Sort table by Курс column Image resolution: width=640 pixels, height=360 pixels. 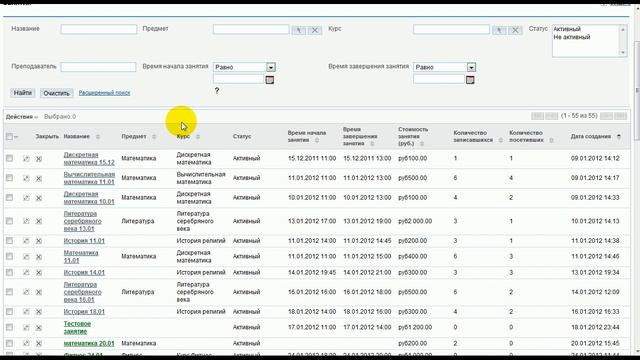coord(198,137)
